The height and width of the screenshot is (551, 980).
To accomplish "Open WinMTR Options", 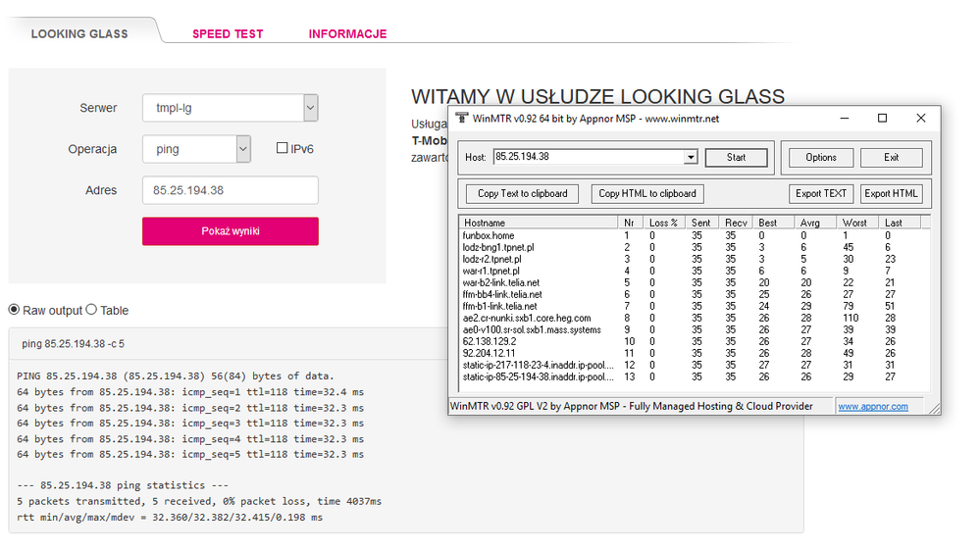I will 821,157.
